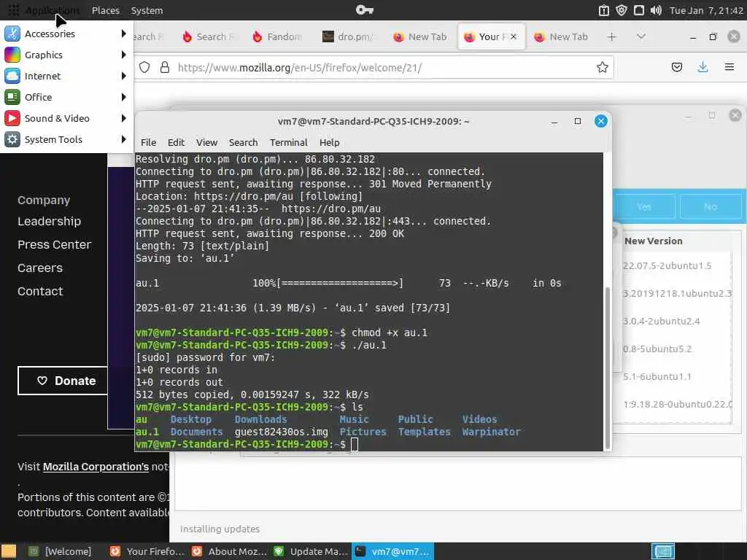Click Yes button in update dialog
The height and width of the screenshot is (560, 747).
[x=644, y=206]
